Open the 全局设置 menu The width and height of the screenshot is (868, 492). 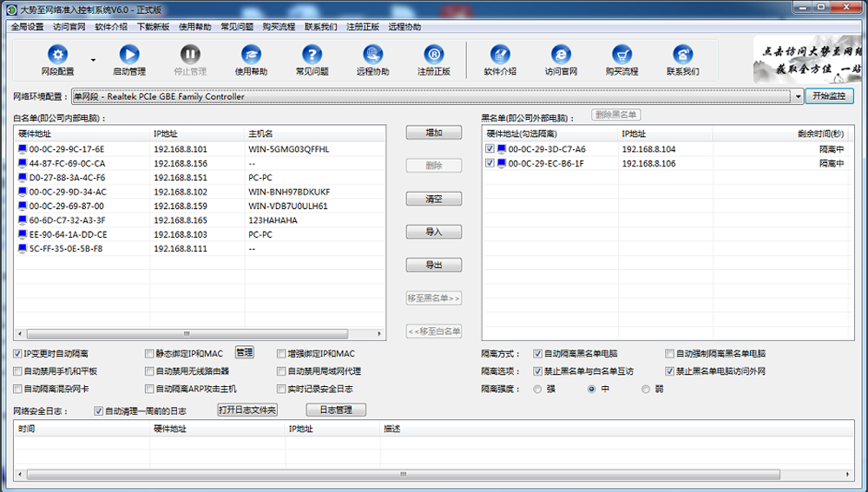pyautogui.click(x=27, y=27)
